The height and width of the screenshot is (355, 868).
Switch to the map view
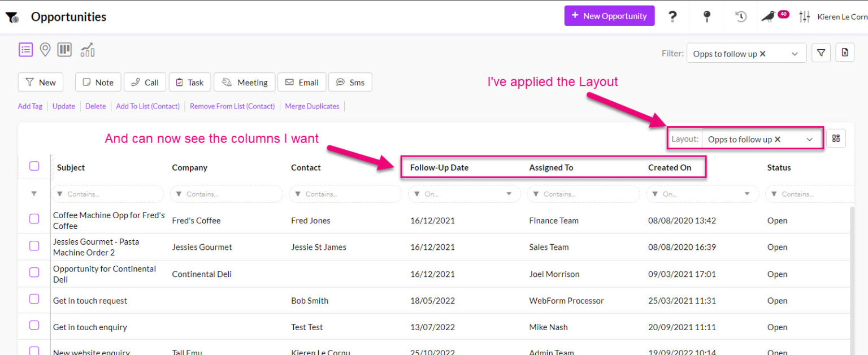45,49
